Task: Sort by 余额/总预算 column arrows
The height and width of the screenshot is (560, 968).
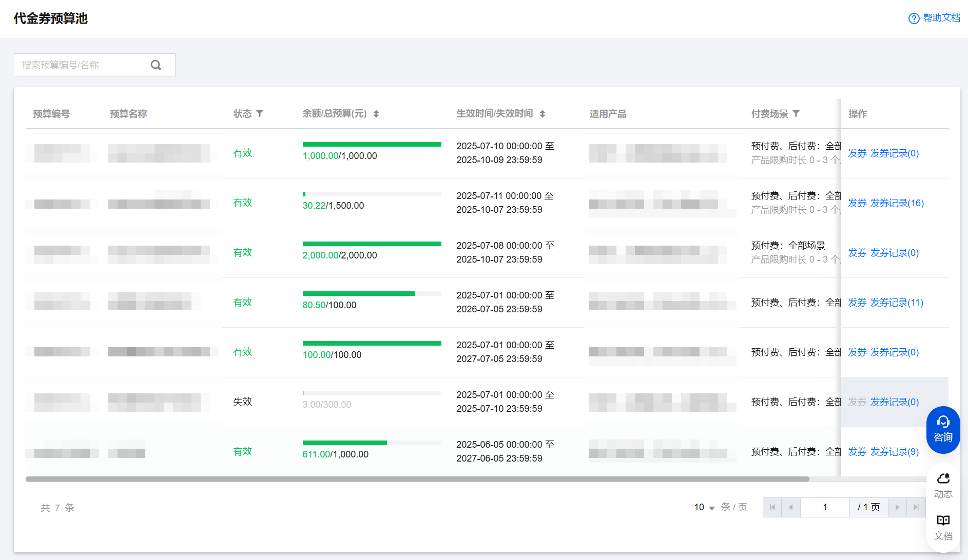Action: click(376, 114)
